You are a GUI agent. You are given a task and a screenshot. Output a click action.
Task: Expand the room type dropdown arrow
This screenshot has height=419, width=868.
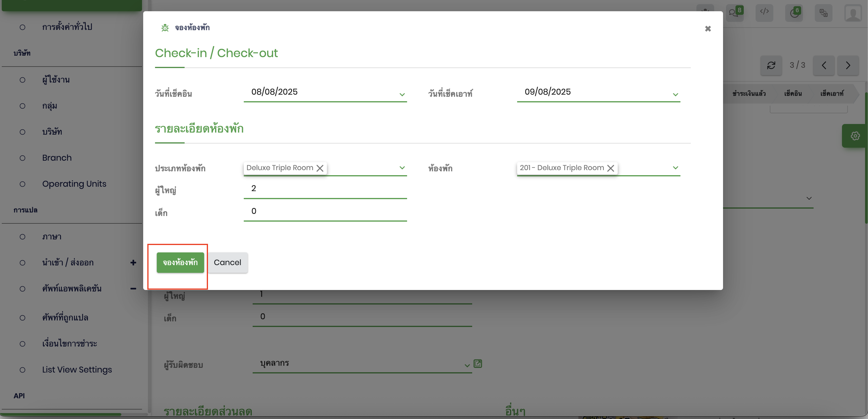tap(402, 167)
